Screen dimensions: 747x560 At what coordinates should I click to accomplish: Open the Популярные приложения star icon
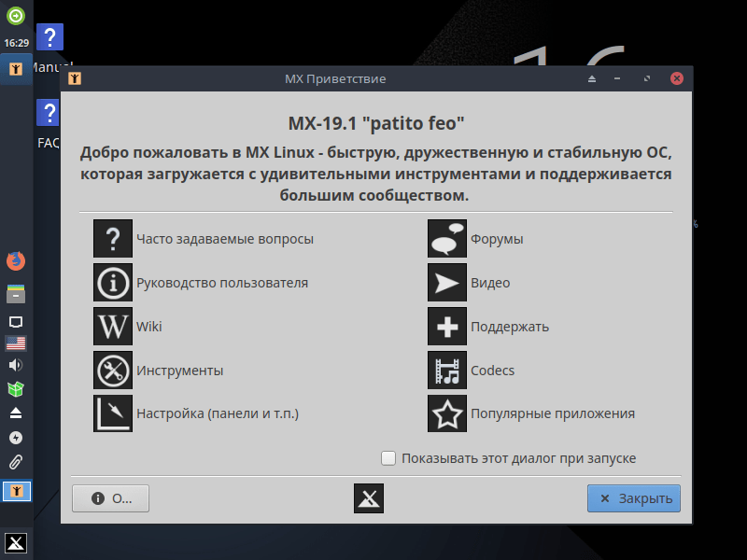click(x=447, y=413)
